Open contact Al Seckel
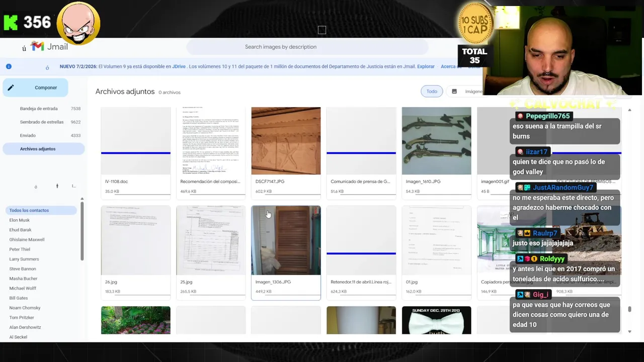This screenshot has height=362, width=644. point(18,337)
